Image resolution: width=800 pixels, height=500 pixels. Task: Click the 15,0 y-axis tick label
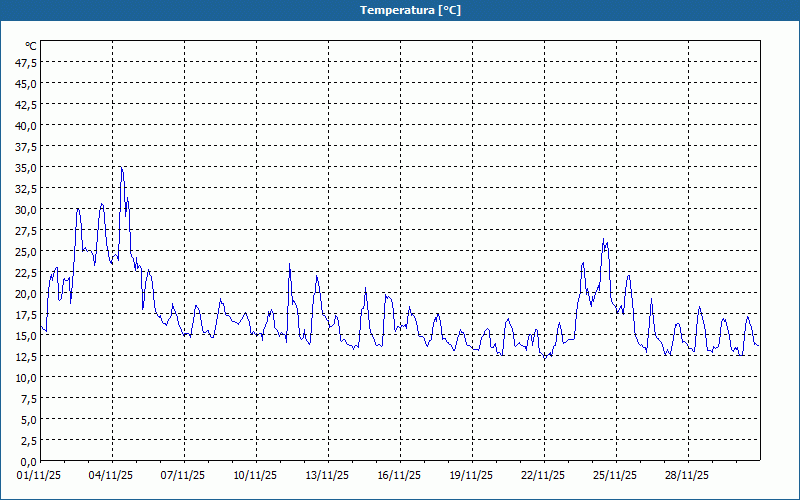(x=25, y=335)
